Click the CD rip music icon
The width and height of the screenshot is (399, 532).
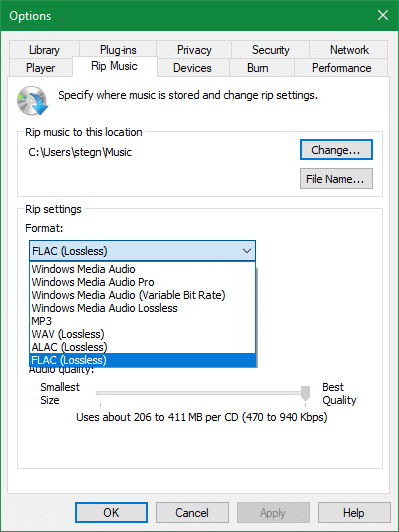pyautogui.click(x=33, y=101)
